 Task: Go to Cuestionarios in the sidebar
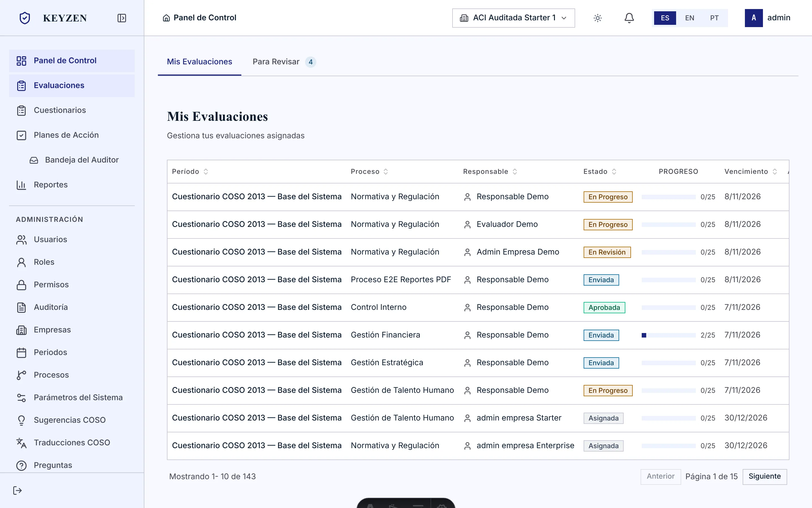(72, 111)
